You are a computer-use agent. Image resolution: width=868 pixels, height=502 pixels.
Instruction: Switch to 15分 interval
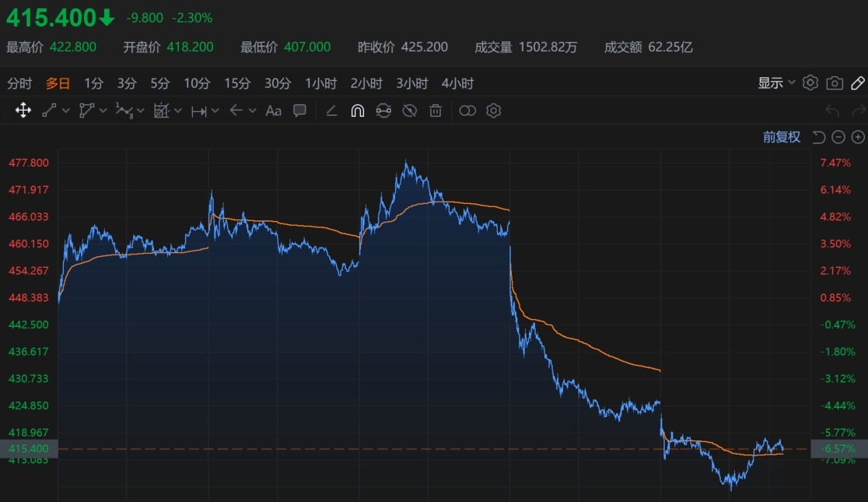(x=237, y=84)
